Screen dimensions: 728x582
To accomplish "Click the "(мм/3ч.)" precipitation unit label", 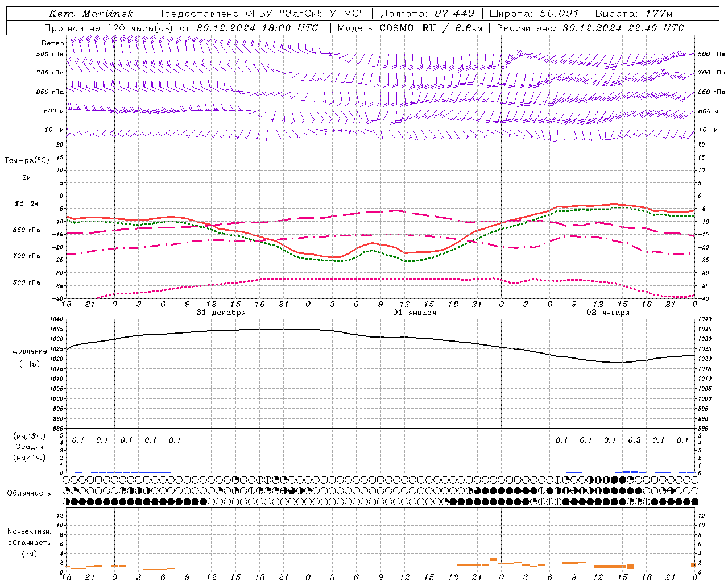I will [x=29, y=436].
